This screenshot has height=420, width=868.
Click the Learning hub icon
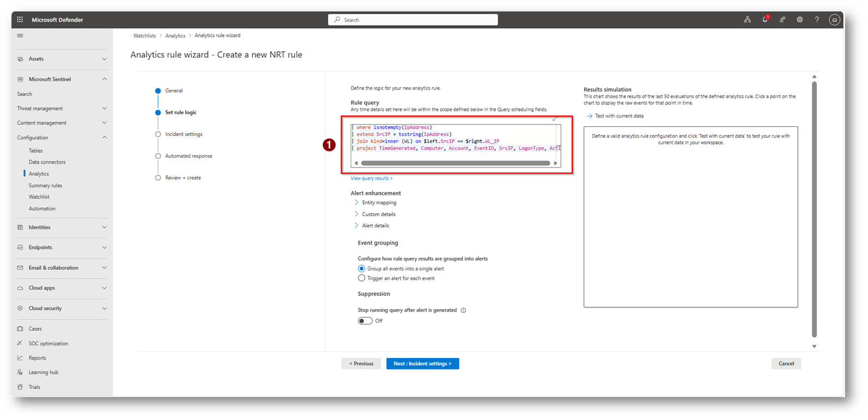(x=20, y=372)
